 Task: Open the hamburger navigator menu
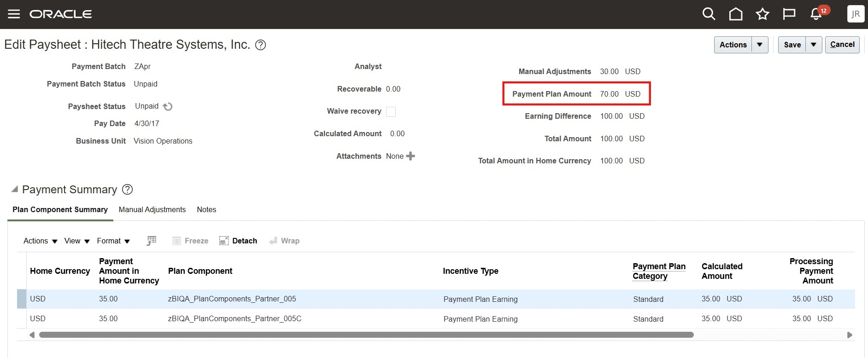point(14,14)
